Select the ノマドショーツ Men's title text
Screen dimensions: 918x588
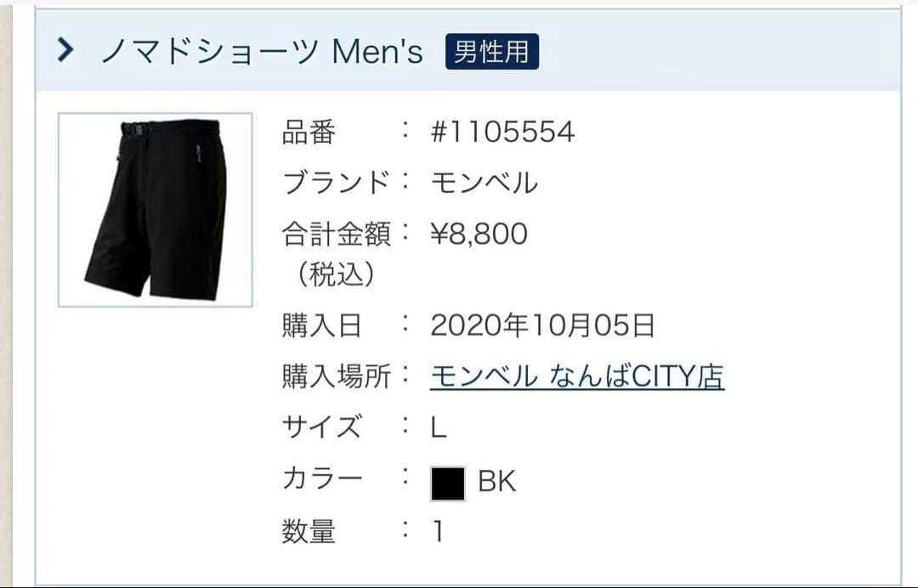[x=262, y=51]
